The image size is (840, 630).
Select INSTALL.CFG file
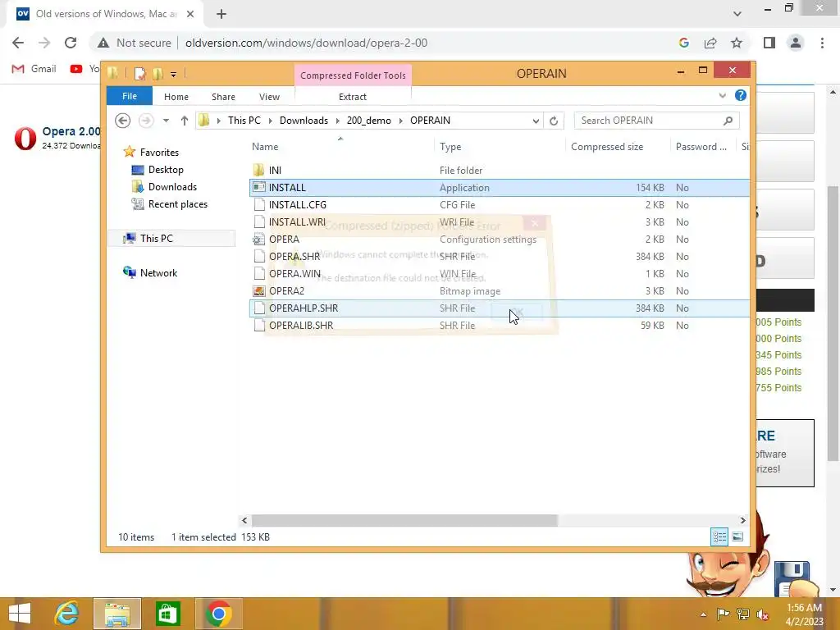pos(500,204)
